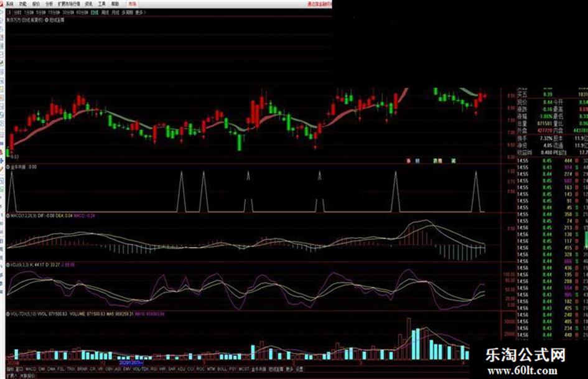Viewport: 588px width, 379px height.
Task: Select SAR indicator tab
Action: [x=172, y=369]
